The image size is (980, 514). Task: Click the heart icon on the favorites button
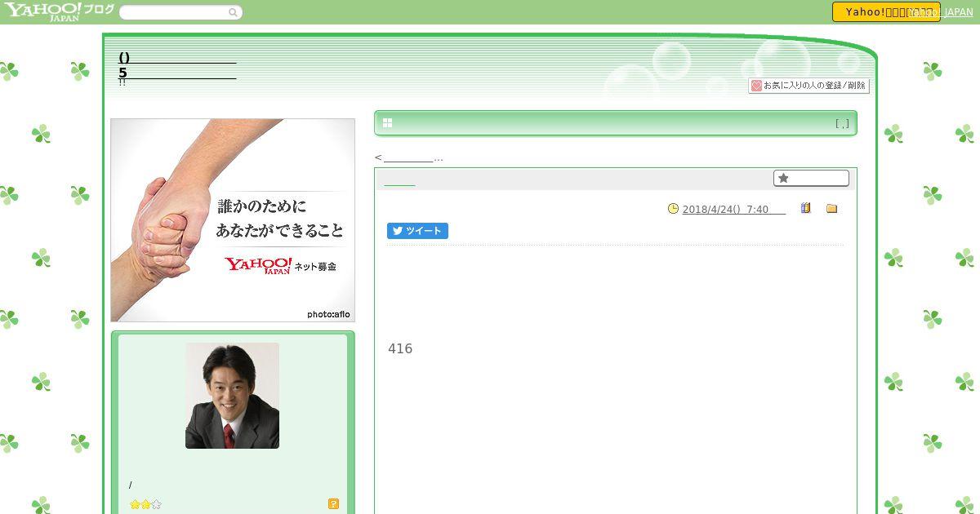pos(756,86)
